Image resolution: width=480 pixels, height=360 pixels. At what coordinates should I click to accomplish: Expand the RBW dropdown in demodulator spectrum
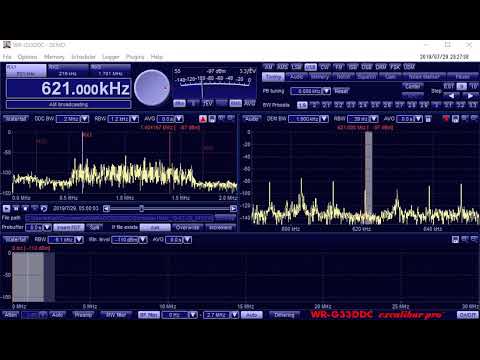tap(374, 119)
